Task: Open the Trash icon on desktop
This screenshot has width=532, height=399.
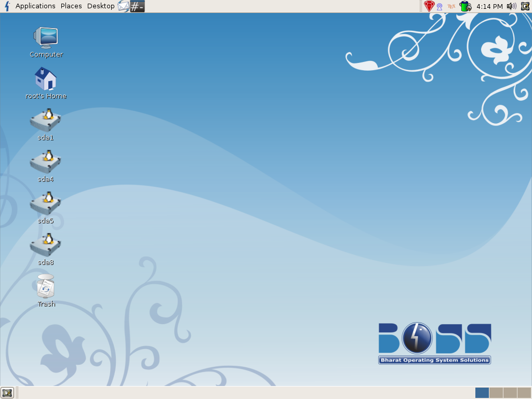Action: (x=46, y=287)
